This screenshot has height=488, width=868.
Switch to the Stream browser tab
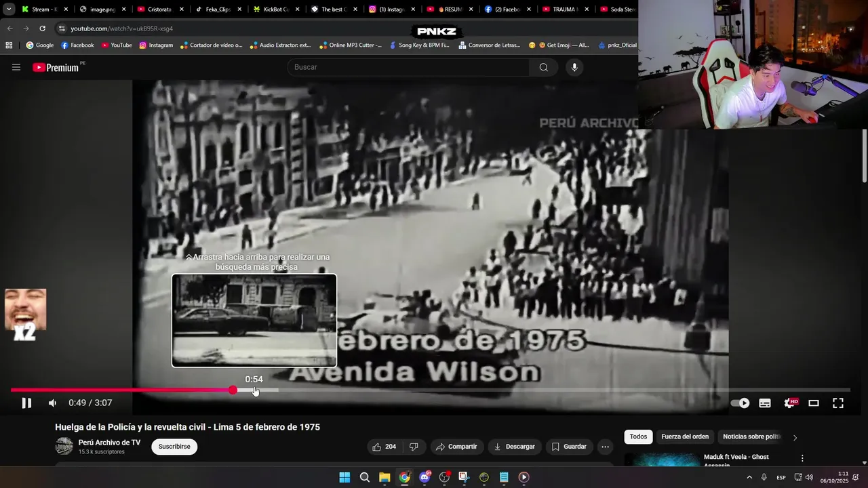click(x=41, y=9)
